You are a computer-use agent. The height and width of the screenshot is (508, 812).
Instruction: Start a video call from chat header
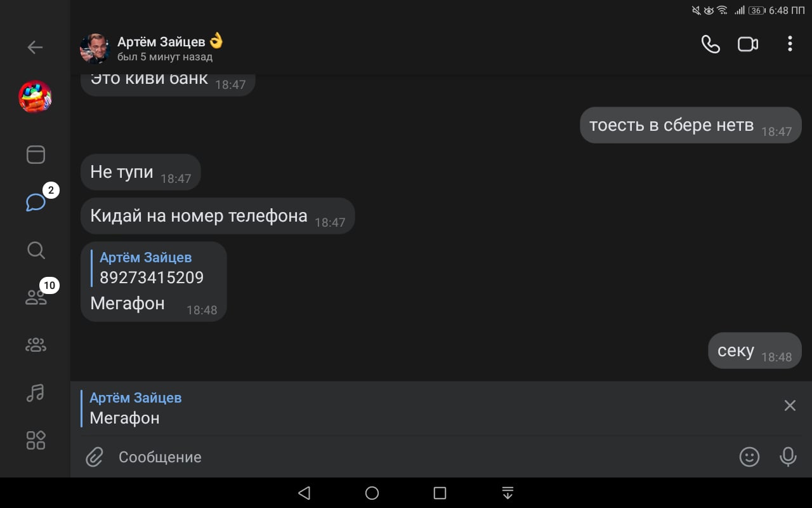point(748,44)
